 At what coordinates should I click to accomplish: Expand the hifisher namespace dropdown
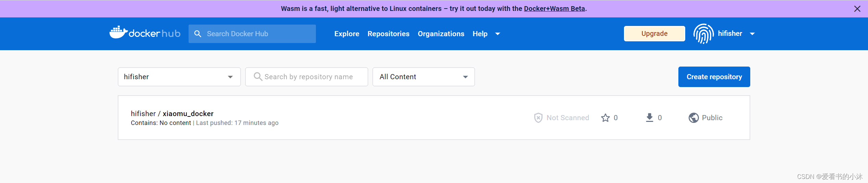pyautogui.click(x=230, y=77)
